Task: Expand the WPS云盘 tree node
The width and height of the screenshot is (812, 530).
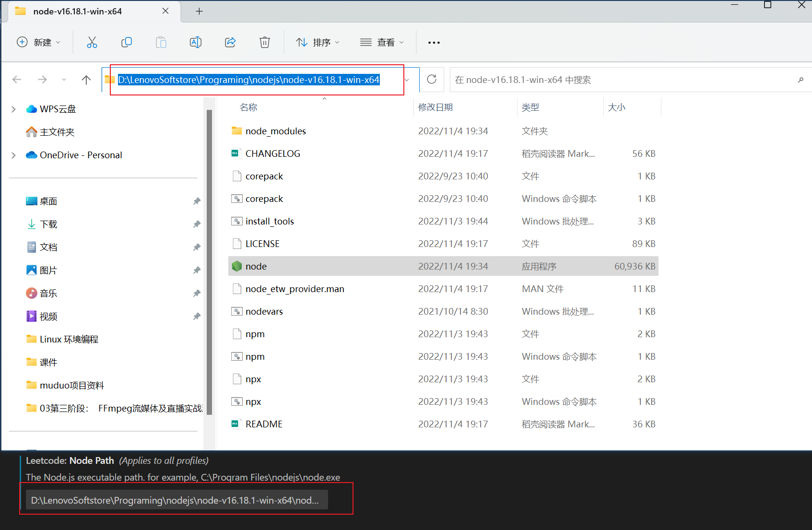Action: pos(13,109)
